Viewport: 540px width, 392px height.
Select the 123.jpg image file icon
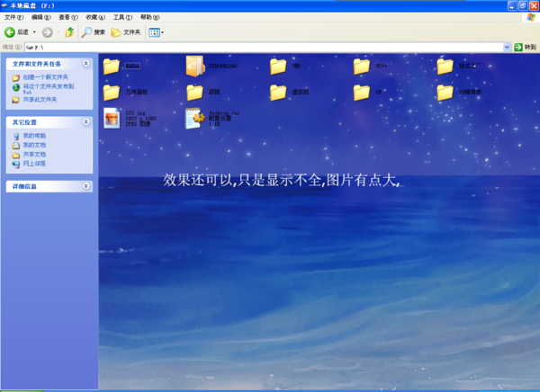(x=112, y=118)
